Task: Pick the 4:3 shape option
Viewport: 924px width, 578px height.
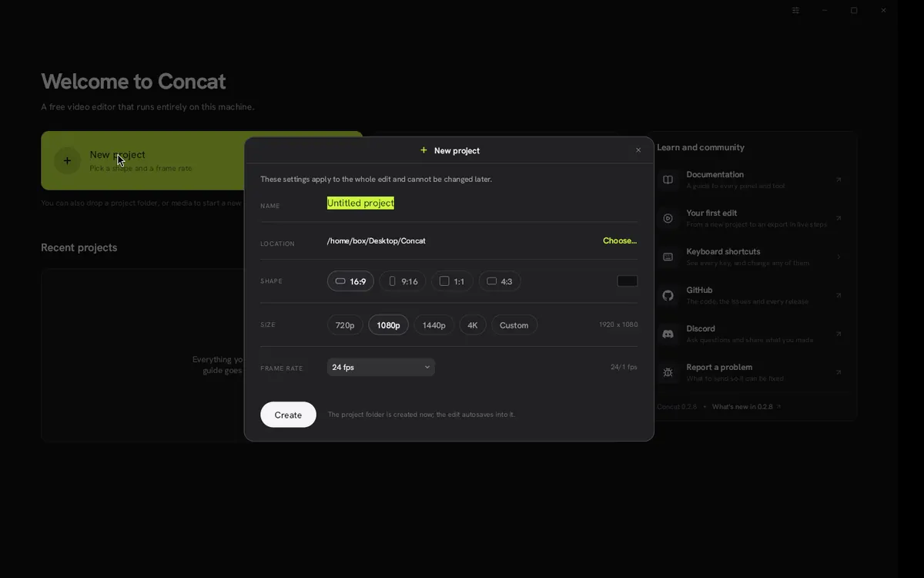Action: point(500,281)
